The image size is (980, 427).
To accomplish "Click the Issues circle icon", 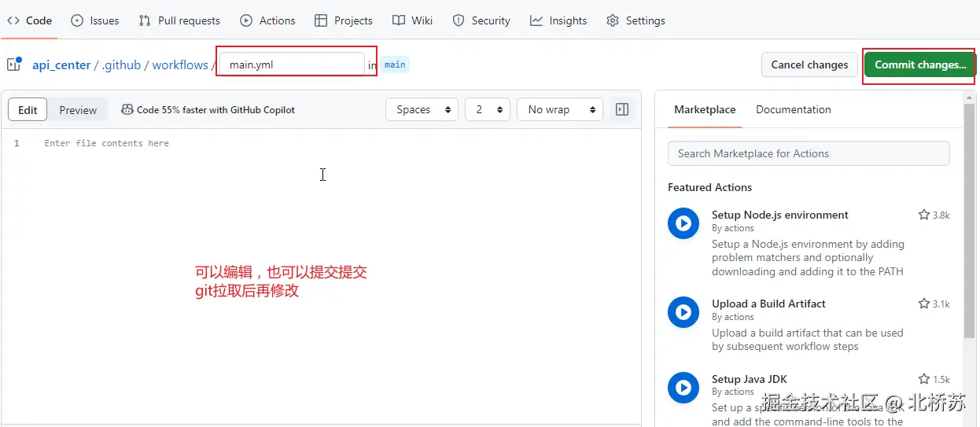I will (x=77, y=20).
